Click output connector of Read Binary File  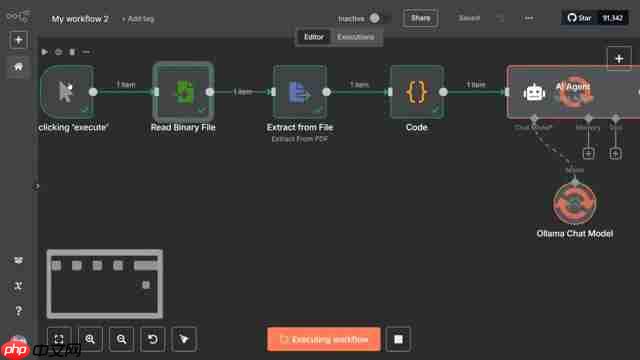(210, 92)
